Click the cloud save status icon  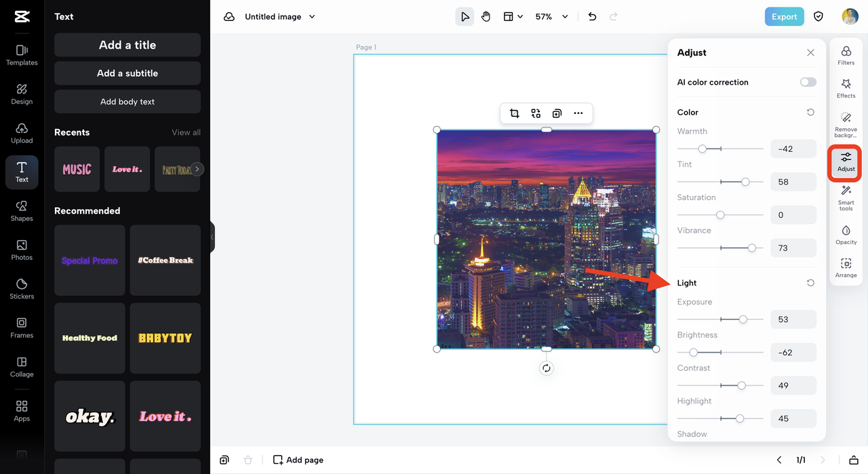click(x=229, y=17)
